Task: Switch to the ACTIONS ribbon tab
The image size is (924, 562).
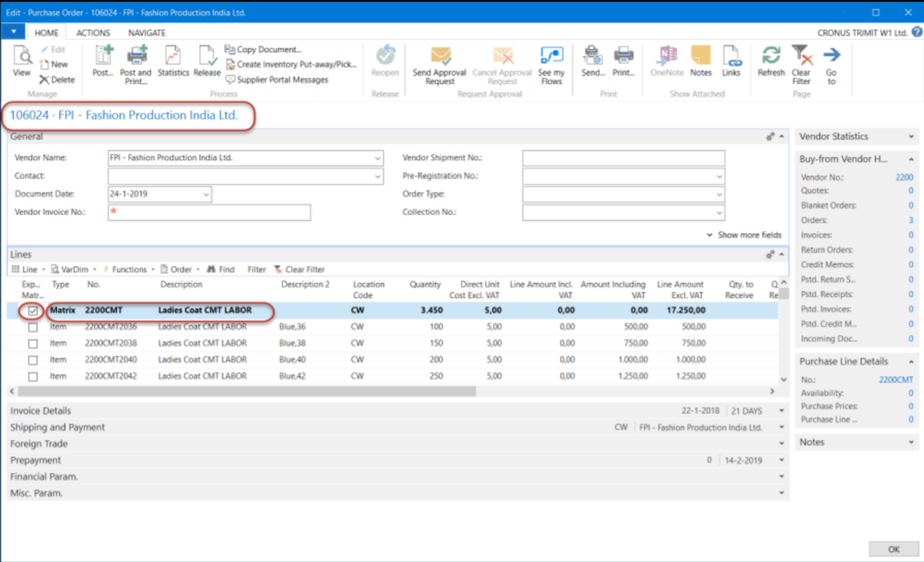Action: pos(93,33)
